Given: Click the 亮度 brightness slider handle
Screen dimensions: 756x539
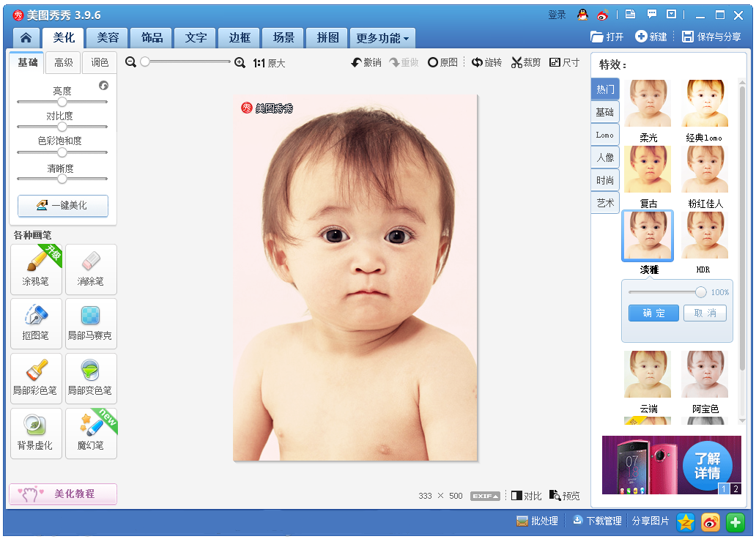Looking at the screenshot, I should (x=62, y=102).
